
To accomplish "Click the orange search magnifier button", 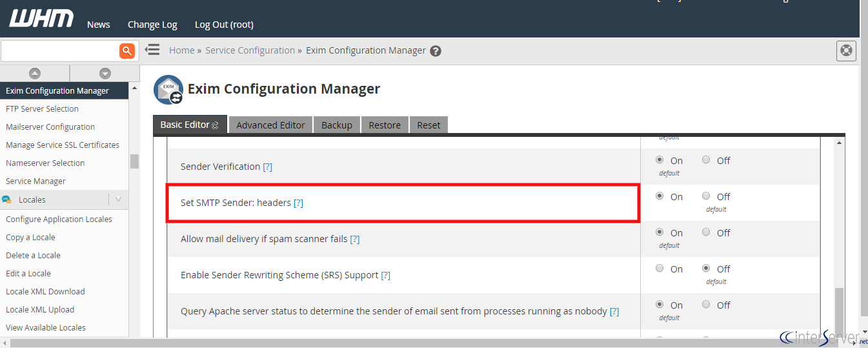I will [x=127, y=50].
